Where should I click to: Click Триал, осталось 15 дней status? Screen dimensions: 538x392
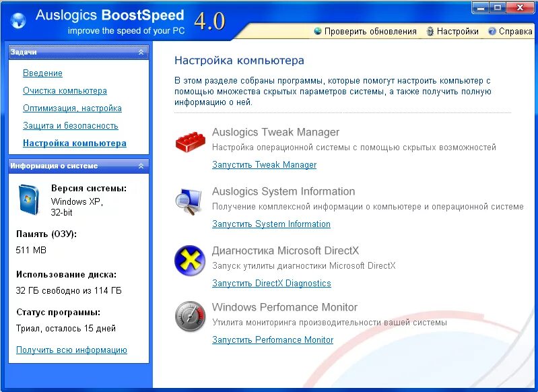66,328
